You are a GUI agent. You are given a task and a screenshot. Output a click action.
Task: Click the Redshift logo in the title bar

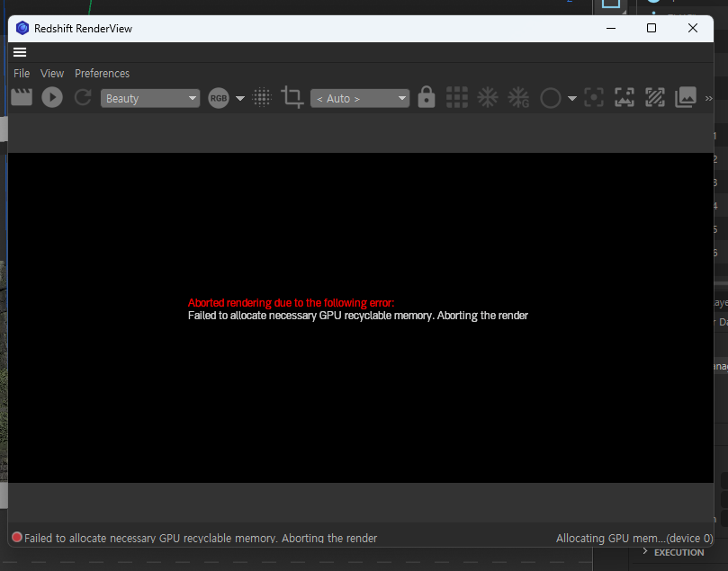pos(22,28)
